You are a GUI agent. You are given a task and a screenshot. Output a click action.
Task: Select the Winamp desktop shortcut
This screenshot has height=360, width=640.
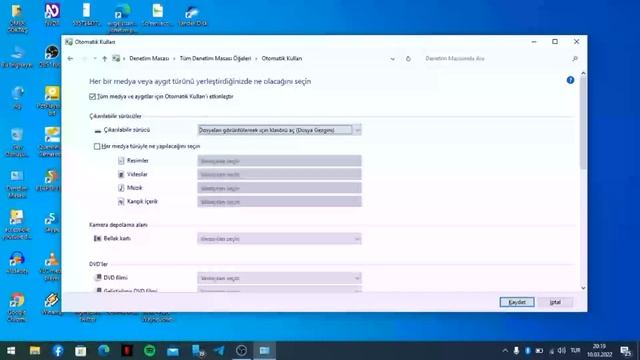[52, 304]
